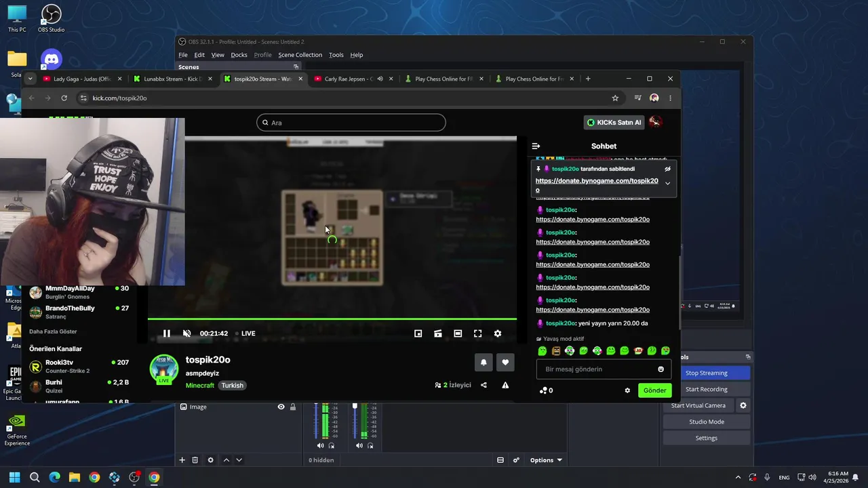Toggle theater mode in Kick player
Image resolution: width=868 pixels, height=488 pixels.
pyautogui.click(x=458, y=333)
